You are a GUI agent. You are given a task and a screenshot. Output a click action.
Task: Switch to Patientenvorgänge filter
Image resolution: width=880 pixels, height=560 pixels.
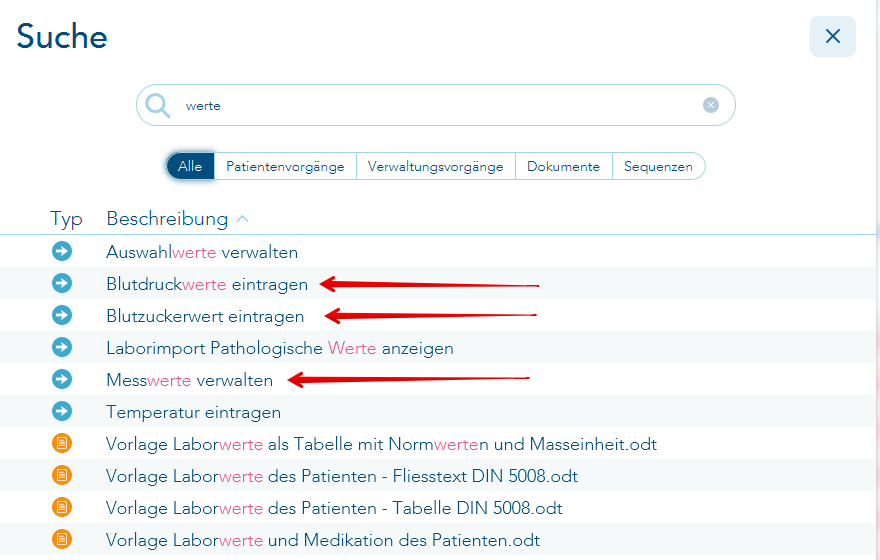tap(285, 167)
